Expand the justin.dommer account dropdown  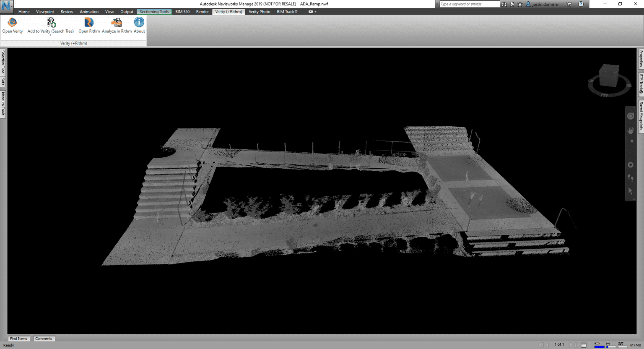click(x=563, y=4)
